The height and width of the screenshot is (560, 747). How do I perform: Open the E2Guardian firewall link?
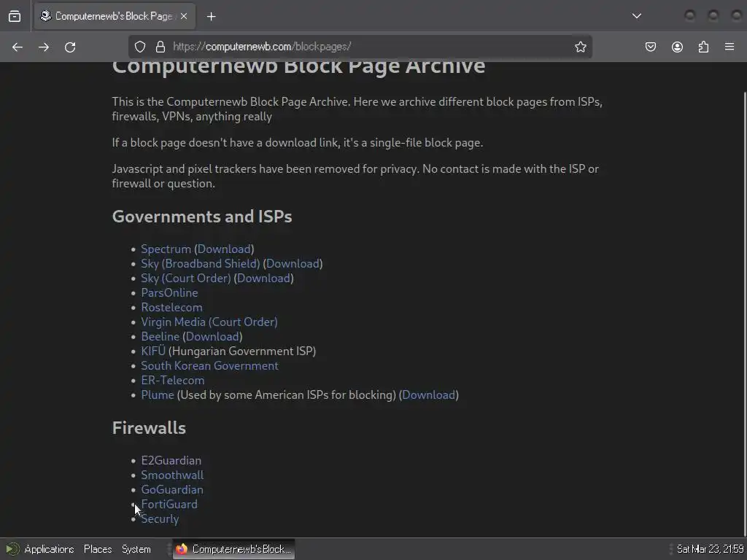pos(171,461)
